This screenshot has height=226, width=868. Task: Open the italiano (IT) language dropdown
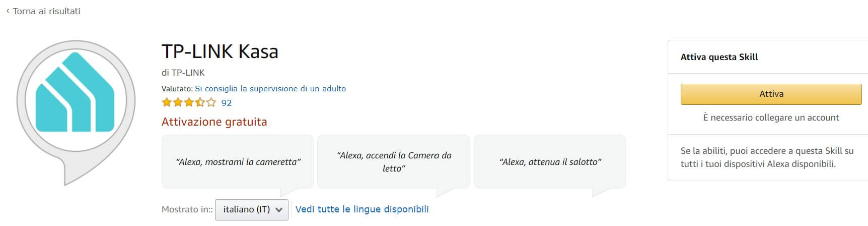tap(251, 209)
